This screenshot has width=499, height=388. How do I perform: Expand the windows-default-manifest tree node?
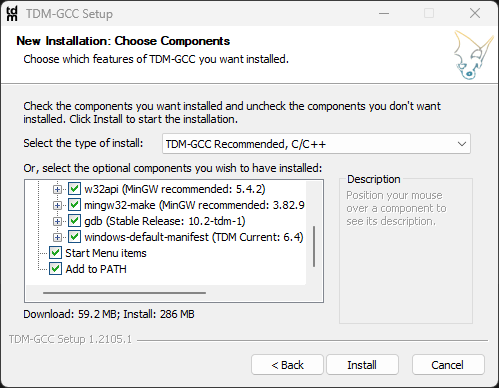point(57,237)
